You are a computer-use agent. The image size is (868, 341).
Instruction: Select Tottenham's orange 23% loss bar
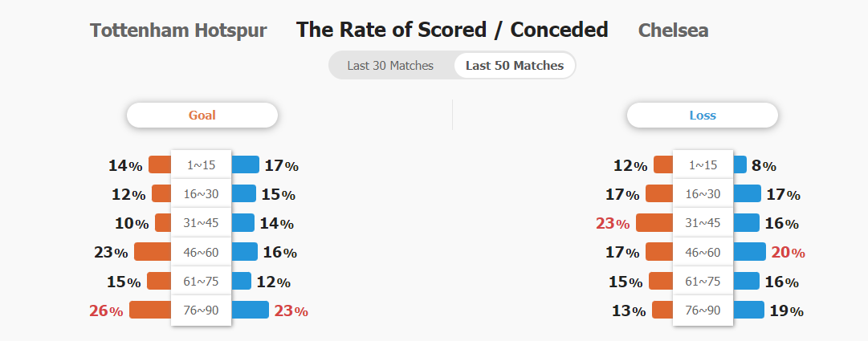654,223
